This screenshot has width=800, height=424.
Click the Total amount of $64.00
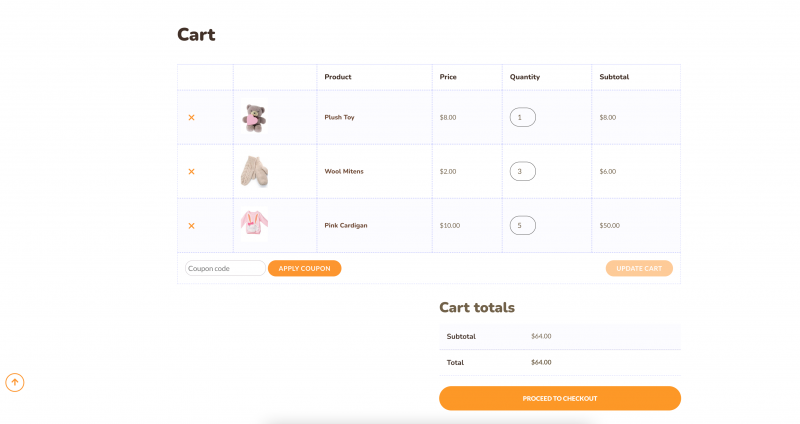541,362
